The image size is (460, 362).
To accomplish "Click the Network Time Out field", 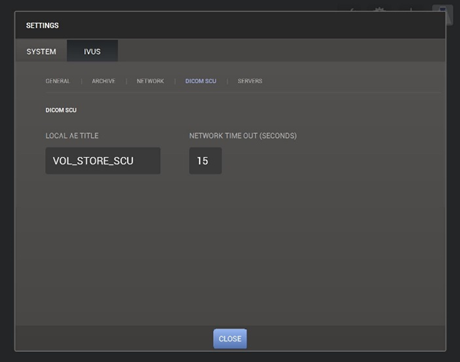I will pos(205,161).
